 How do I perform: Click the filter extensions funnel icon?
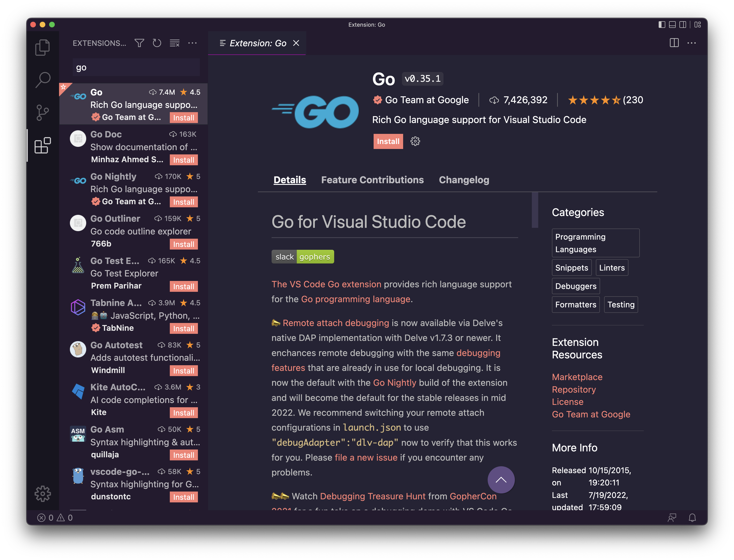139,43
